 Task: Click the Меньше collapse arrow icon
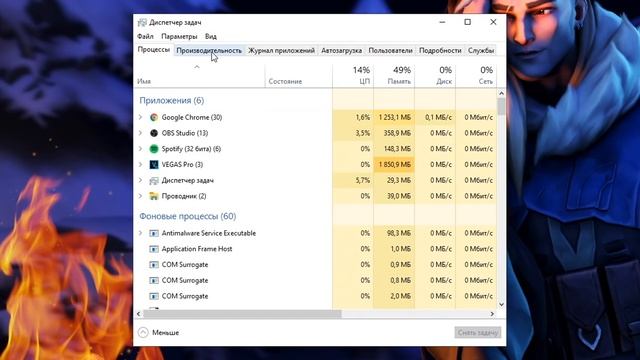pos(143,333)
